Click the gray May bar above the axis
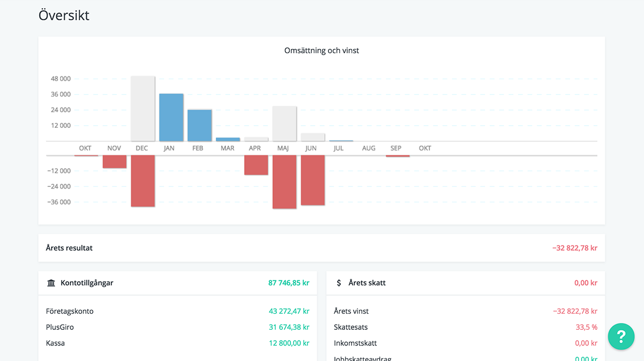 point(284,123)
